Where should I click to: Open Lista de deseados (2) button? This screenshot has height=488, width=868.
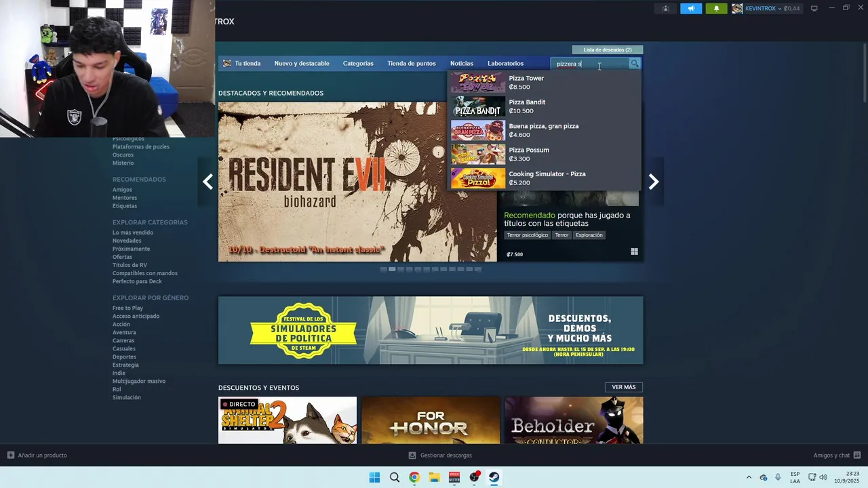click(x=608, y=49)
